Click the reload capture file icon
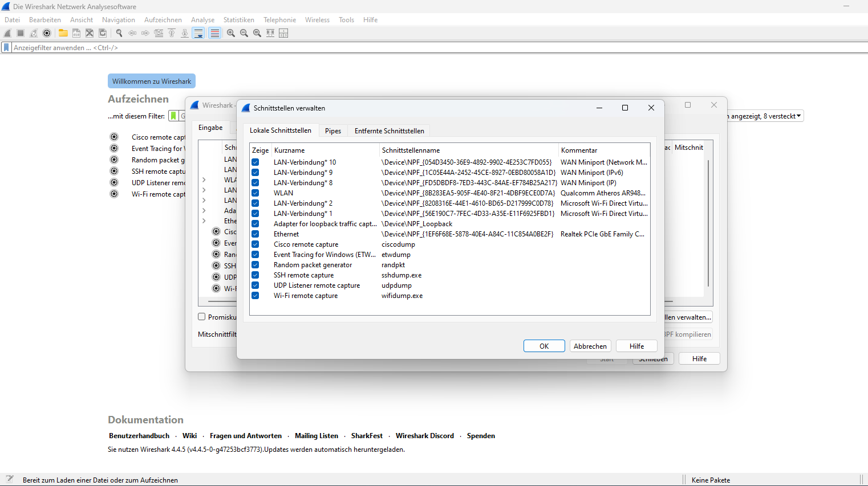Image resolution: width=868 pixels, height=486 pixels. [103, 33]
